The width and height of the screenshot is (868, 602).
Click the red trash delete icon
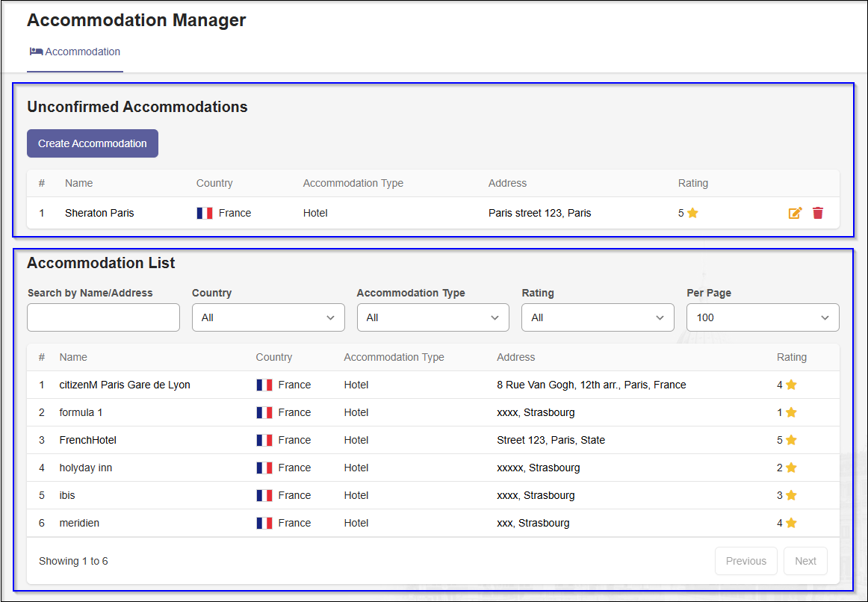(x=818, y=213)
